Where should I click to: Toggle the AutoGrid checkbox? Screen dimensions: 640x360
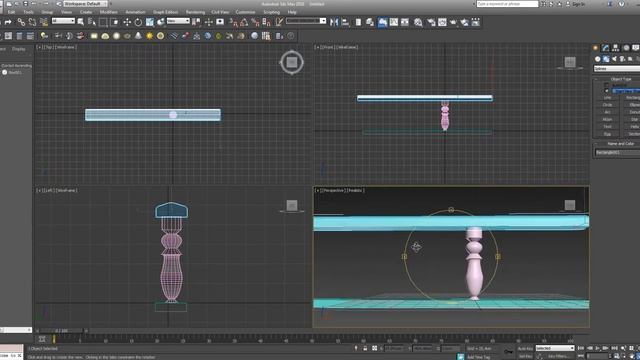tap(607, 85)
